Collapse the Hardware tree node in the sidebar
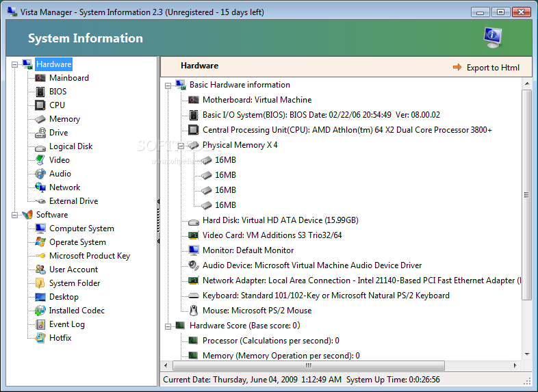Screen dimensions: 538x392 [15, 64]
